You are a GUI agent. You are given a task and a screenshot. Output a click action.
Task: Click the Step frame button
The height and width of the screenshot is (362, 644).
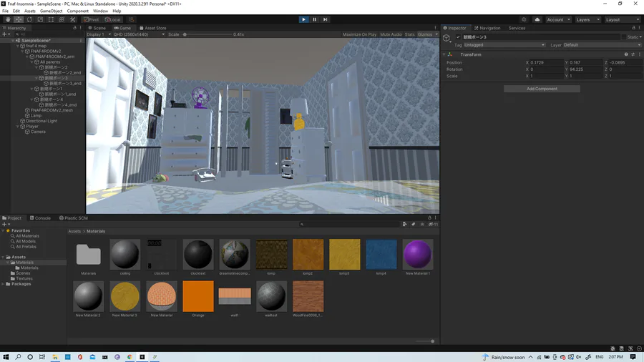[326, 19]
